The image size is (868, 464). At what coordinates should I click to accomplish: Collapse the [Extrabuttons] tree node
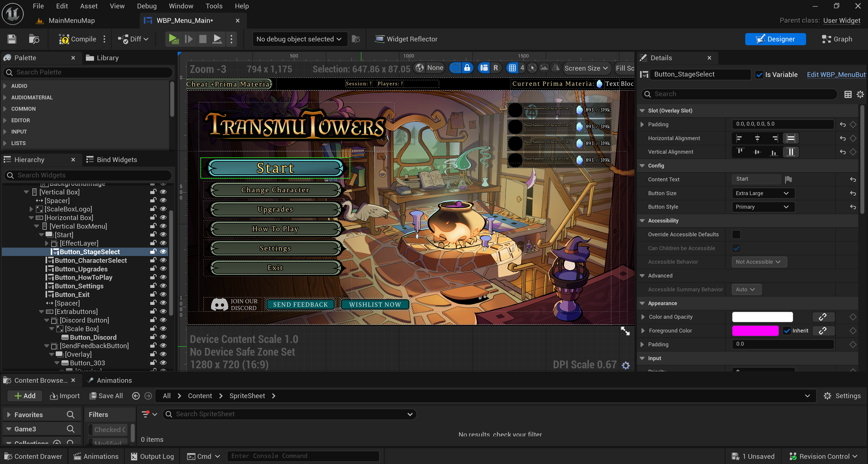click(x=41, y=311)
